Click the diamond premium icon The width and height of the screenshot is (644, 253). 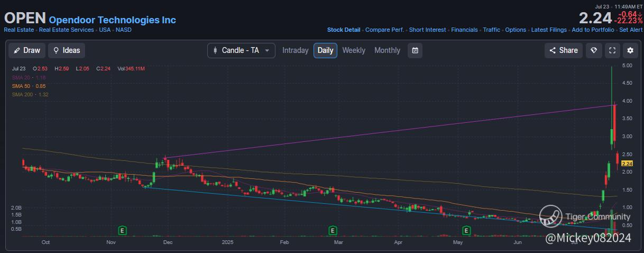click(x=594, y=50)
